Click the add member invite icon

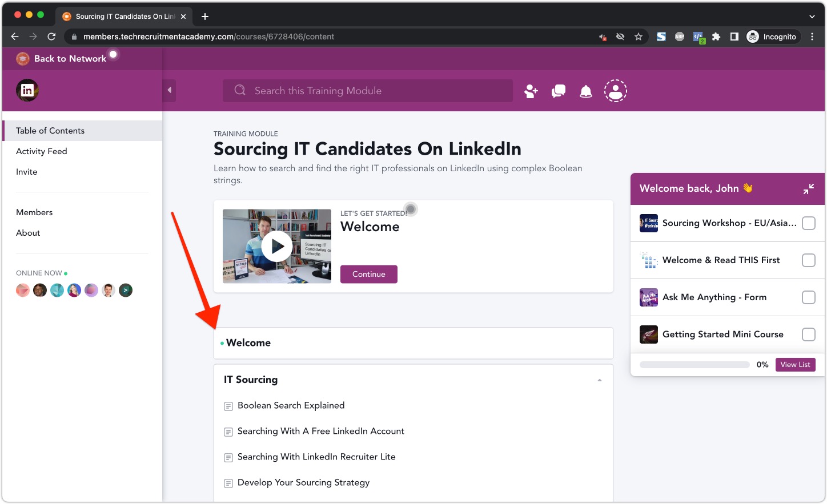click(x=531, y=91)
